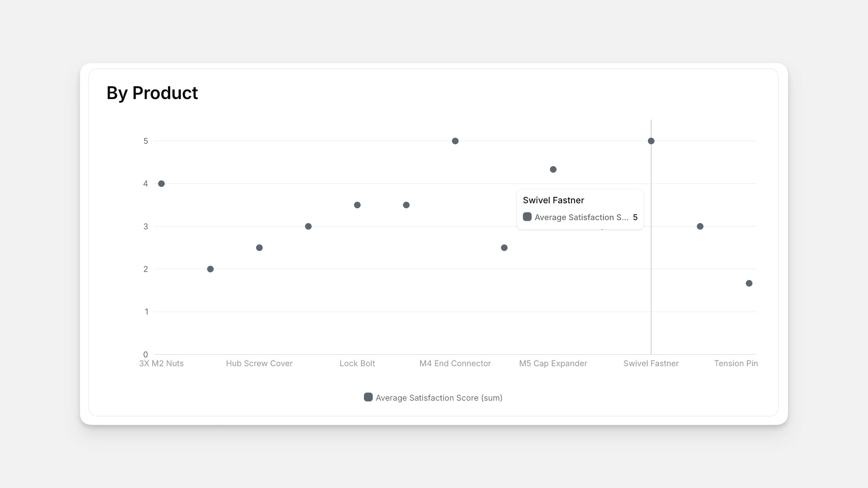Click the Tension Pin x-axis label

[736, 363]
